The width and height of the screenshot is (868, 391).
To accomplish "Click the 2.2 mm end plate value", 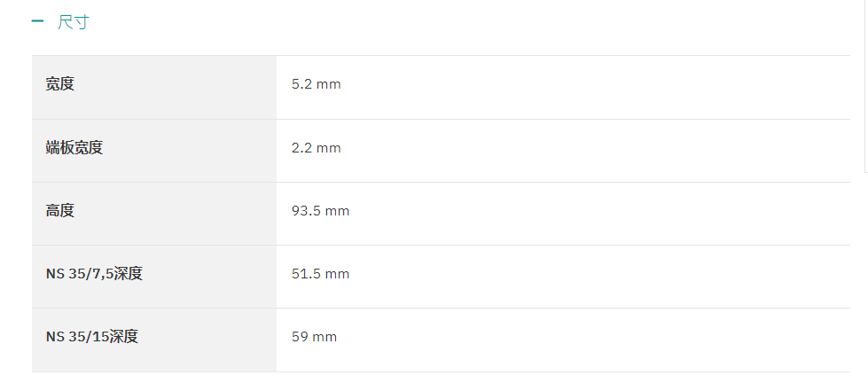I will point(317,148).
